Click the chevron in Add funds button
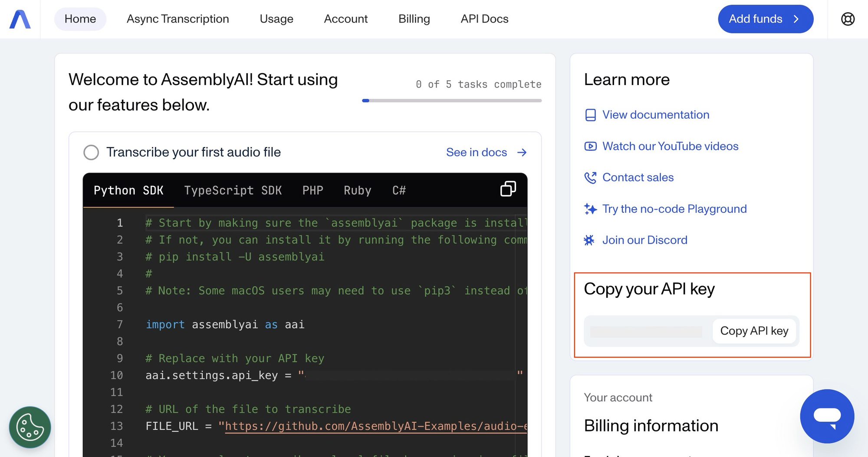The height and width of the screenshot is (457, 868). [x=796, y=19]
